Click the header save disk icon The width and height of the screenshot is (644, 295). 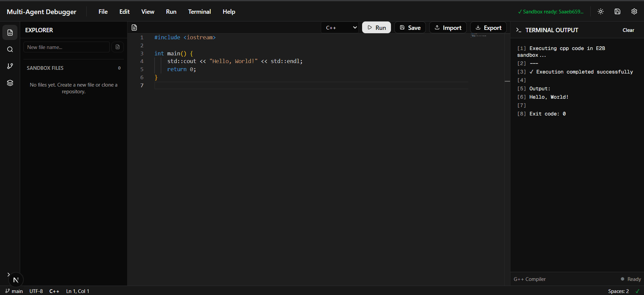(x=617, y=11)
